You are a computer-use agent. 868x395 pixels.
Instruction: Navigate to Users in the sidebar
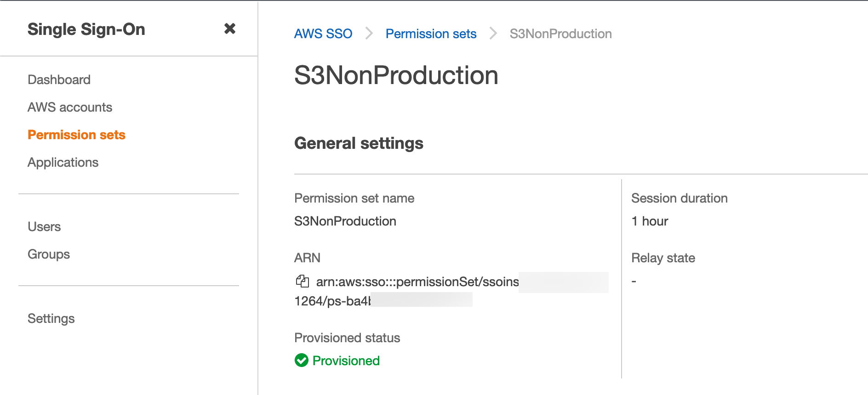click(44, 226)
